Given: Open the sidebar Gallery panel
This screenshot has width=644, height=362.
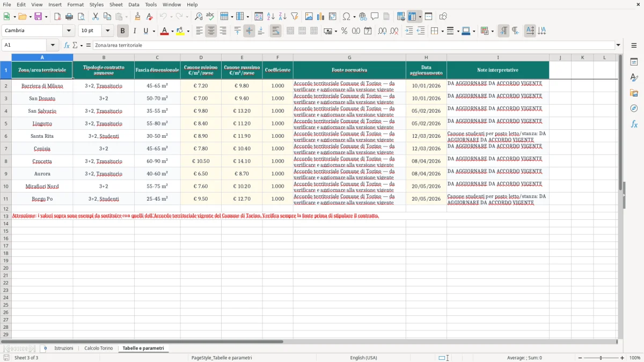Looking at the screenshot, I should pos(634,93).
